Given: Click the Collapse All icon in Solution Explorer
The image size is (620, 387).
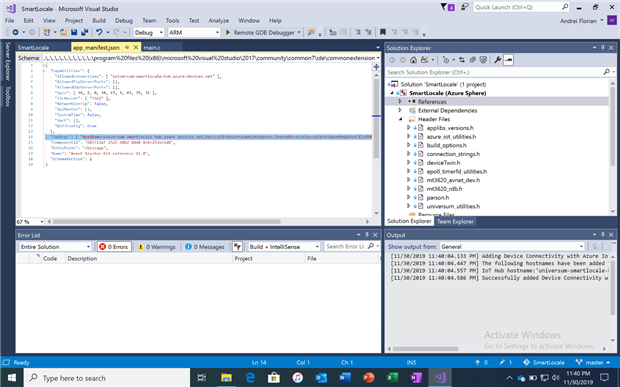Looking at the screenshot, I should pos(472,60).
